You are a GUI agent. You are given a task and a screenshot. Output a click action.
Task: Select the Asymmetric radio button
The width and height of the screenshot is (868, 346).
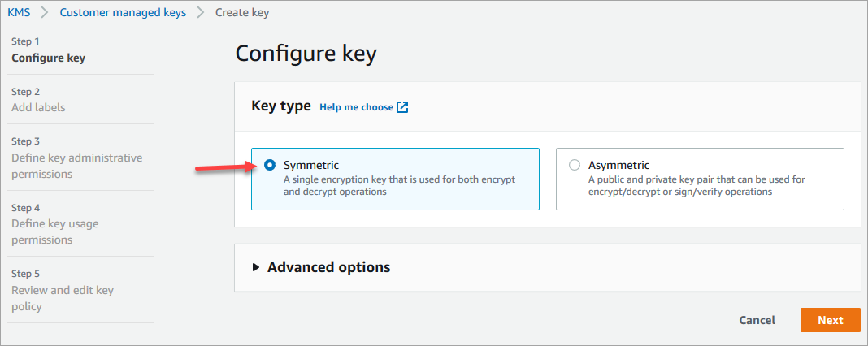click(575, 165)
